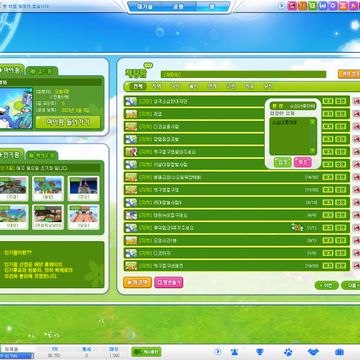The height and width of the screenshot is (360, 360).
Task: Expand the bottom bar with the round arrow
Action: 218,352
